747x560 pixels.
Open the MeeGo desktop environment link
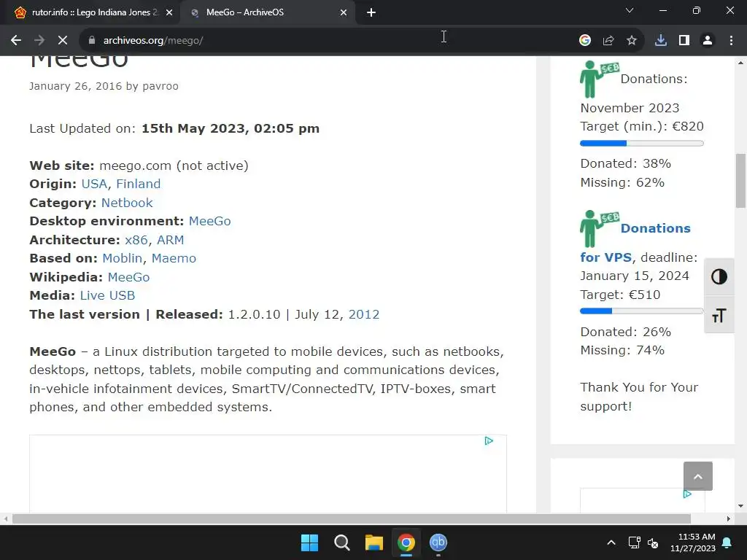209,222
